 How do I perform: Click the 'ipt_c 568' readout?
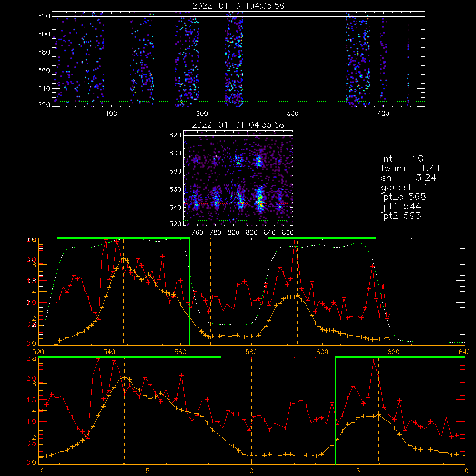[404, 197]
